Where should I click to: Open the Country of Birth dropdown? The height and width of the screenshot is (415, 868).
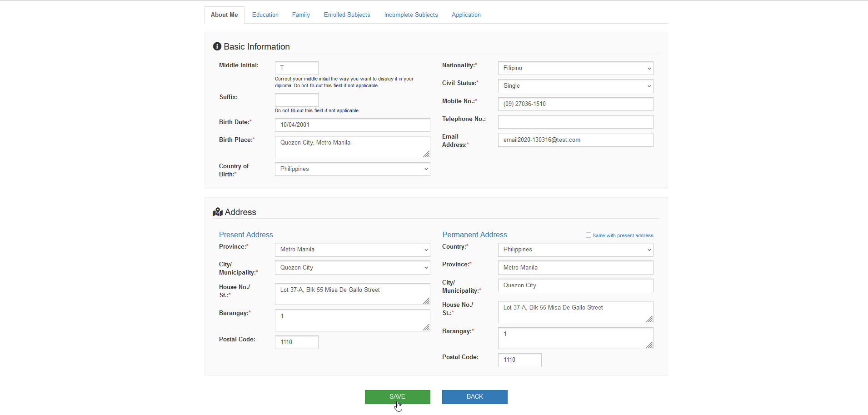point(352,169)
